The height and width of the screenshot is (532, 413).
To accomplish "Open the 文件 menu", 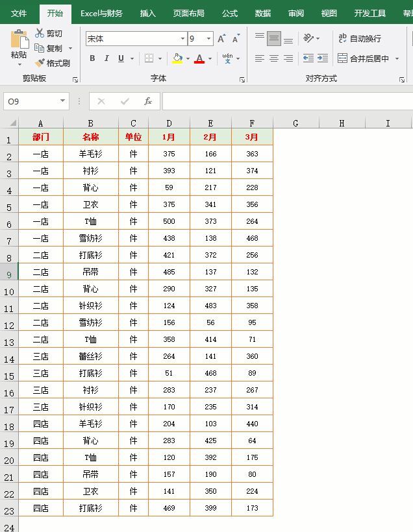I will tap(19, 13).
